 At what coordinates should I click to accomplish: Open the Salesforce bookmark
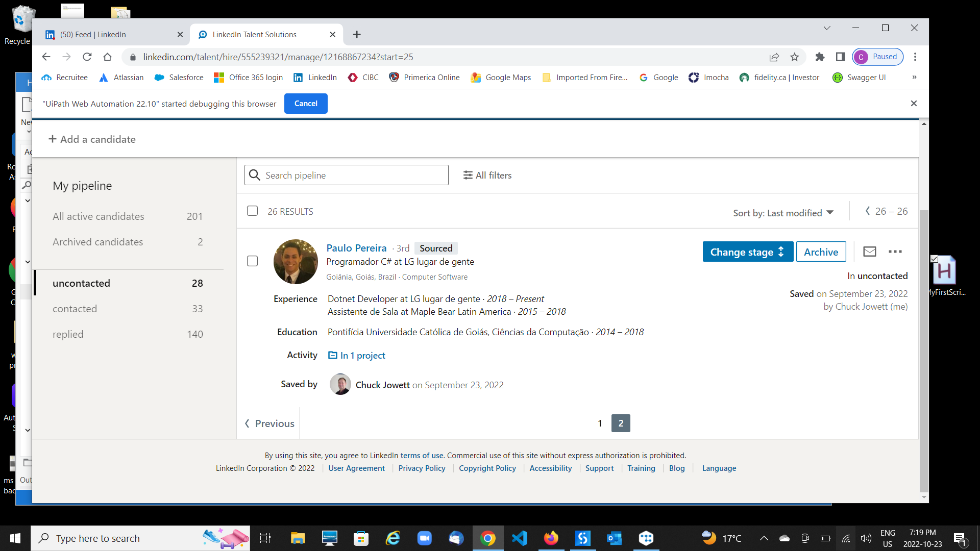tap(178, 77)
